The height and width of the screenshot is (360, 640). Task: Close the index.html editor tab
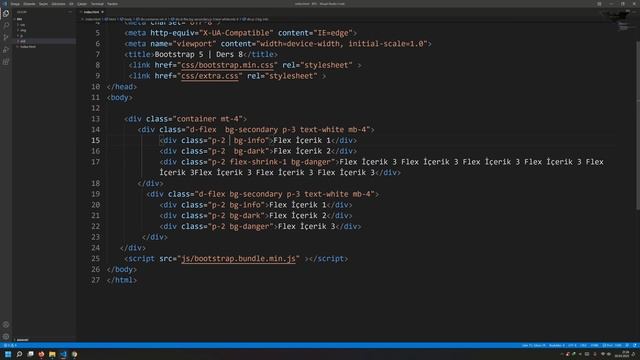tap(102, 12)
